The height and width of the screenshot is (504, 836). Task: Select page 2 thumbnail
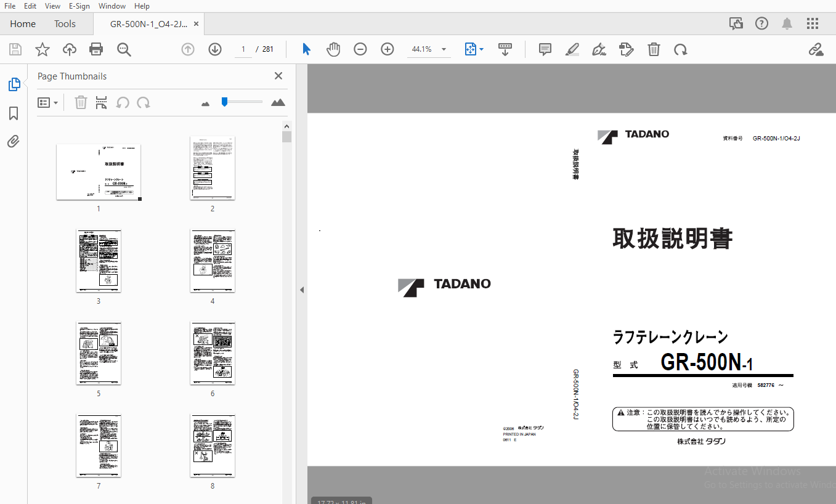(213, 168)
